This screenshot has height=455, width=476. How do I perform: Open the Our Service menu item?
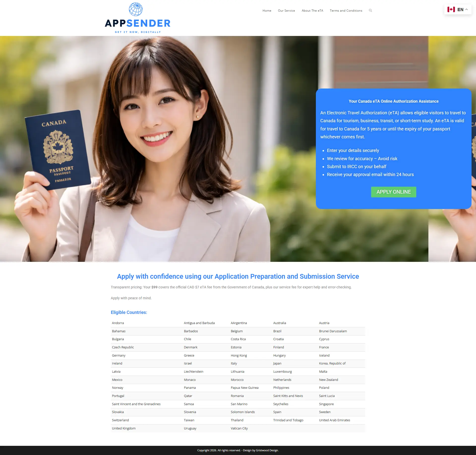pos(286,11)
